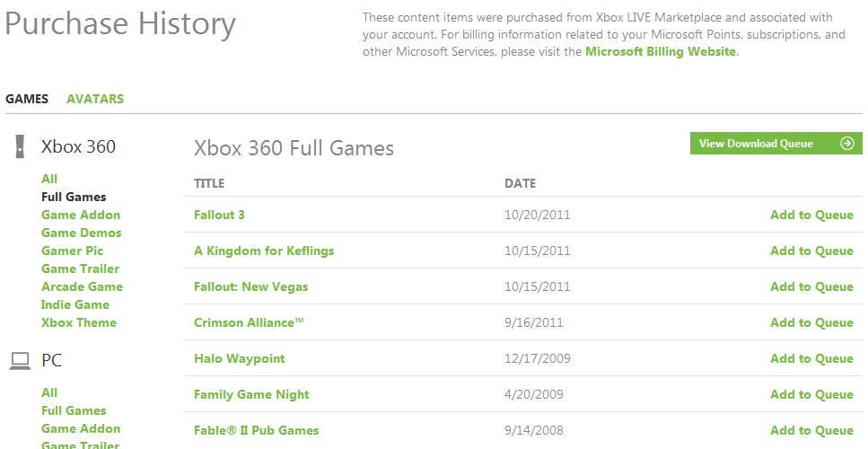Add Halo Waypoint to the download queue
The height and width of the screenshot is (449, 868).
(x=811, y=359)
